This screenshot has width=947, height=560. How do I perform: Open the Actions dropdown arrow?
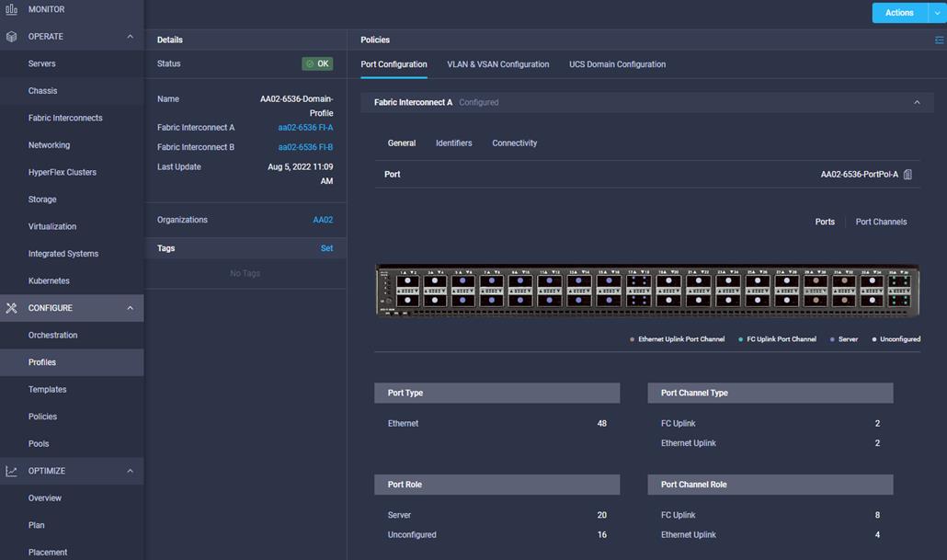tap(937, 13)
